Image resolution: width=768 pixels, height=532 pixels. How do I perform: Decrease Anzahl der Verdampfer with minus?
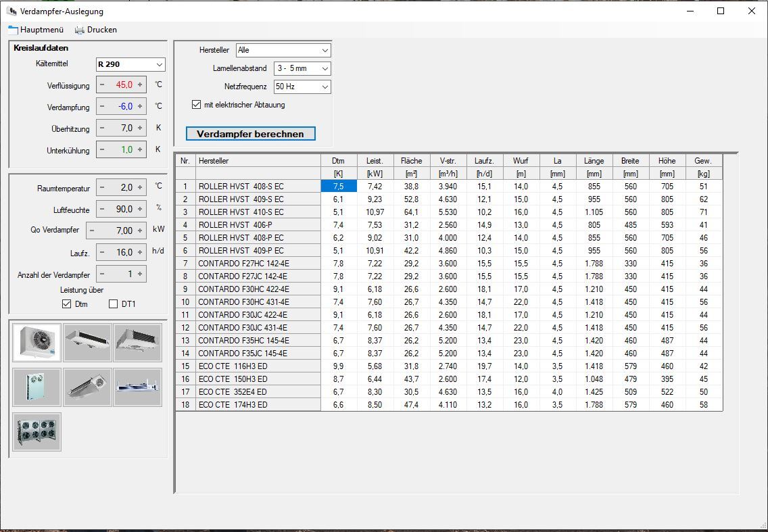(x=102, y=274)
